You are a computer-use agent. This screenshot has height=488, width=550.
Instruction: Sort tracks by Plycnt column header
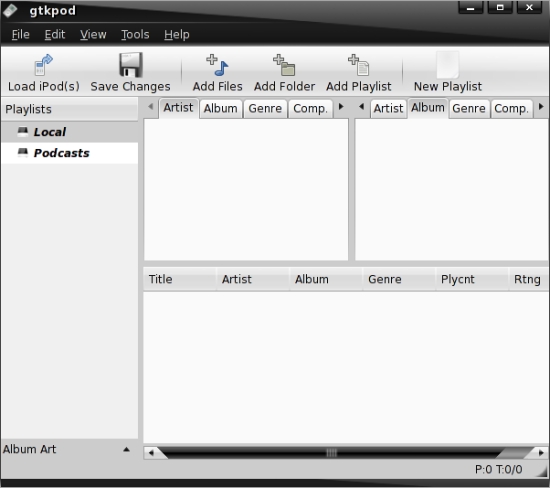[472, 279]
